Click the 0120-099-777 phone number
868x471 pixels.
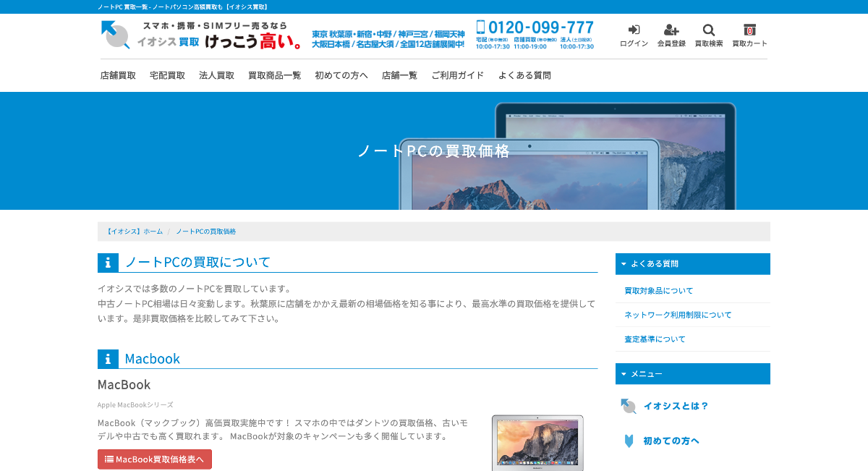click(x=541, y=27)
